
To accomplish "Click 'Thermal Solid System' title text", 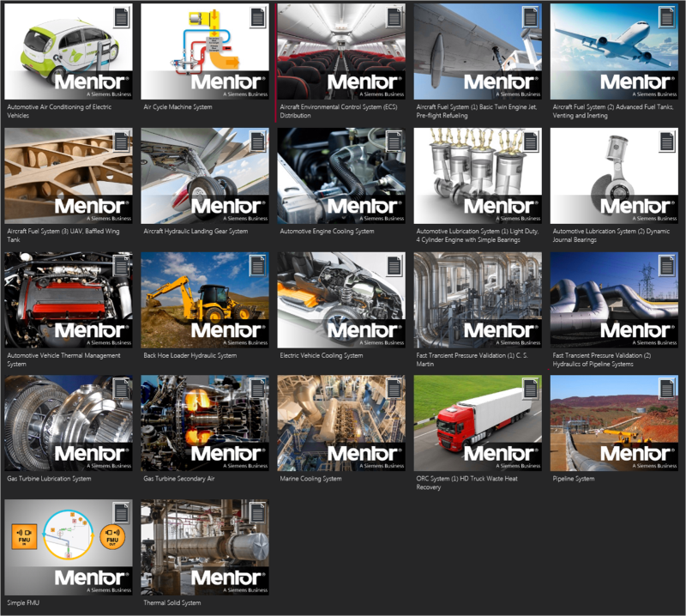I will tap(172, 603).
